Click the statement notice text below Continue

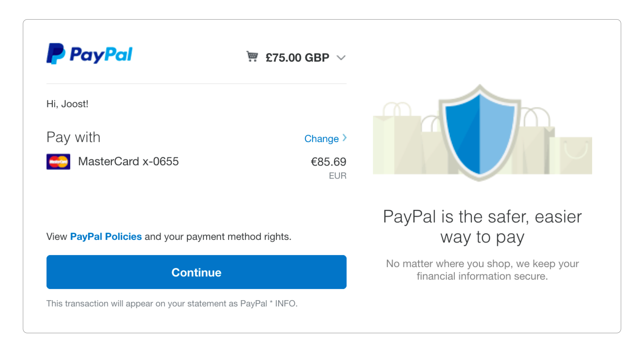172,303
